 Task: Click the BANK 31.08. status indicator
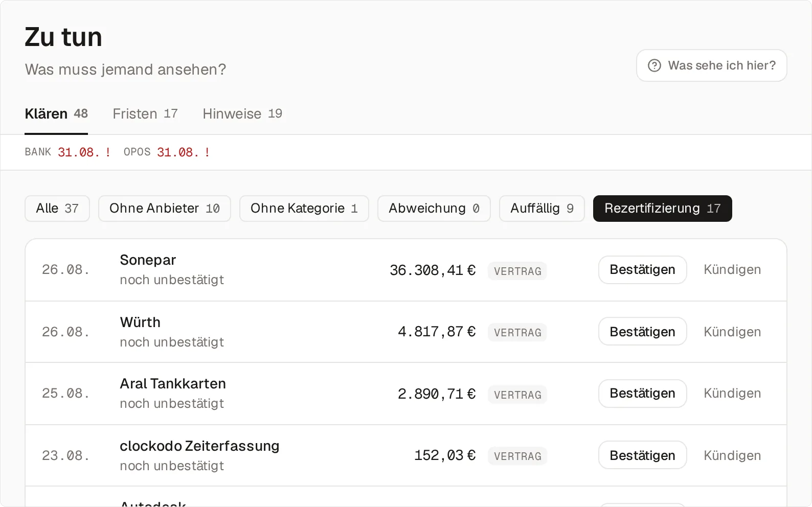[68, 152]
